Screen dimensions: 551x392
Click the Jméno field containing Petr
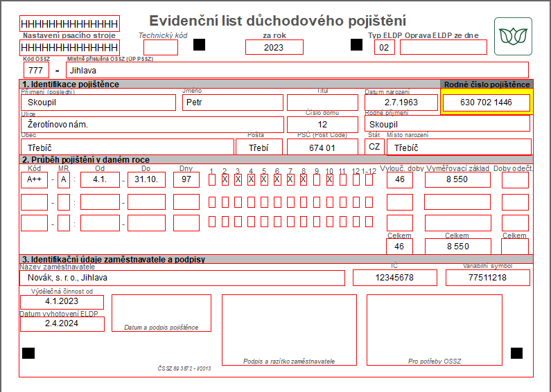pyautogui.click(x=233, y=103)
